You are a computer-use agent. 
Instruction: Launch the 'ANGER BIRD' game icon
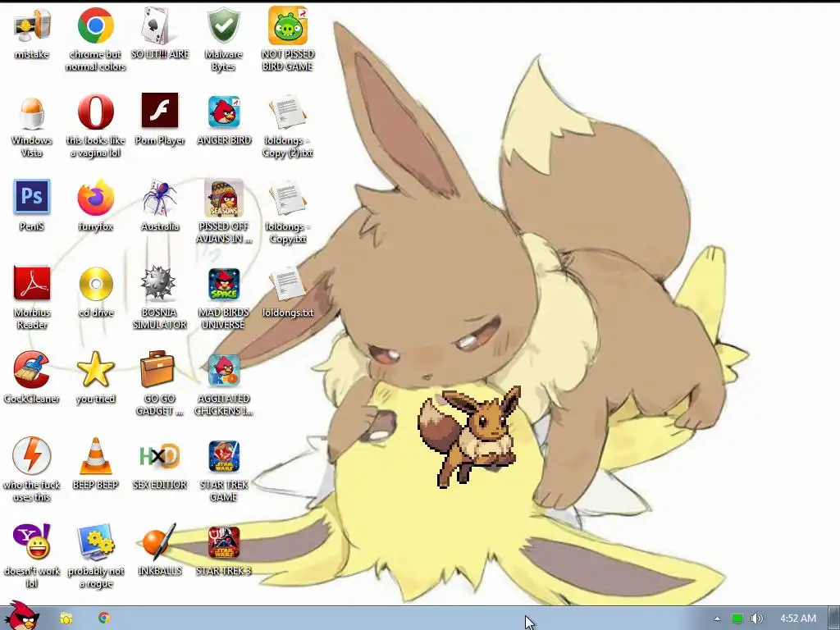pyautogui.click(x=224, y=112)
